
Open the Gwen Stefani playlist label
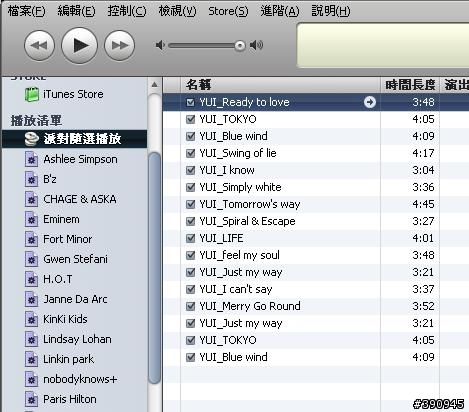tap(76, 259)
